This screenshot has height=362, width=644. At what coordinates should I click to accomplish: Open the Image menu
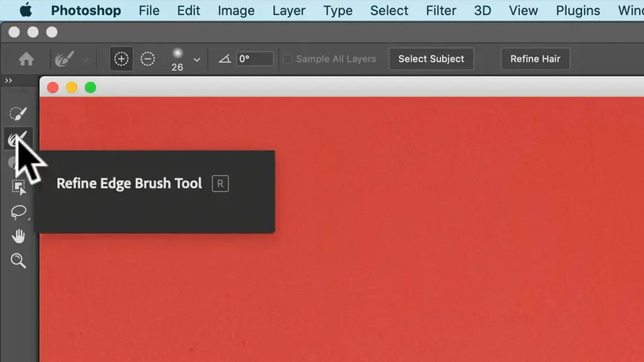point(236,10)
